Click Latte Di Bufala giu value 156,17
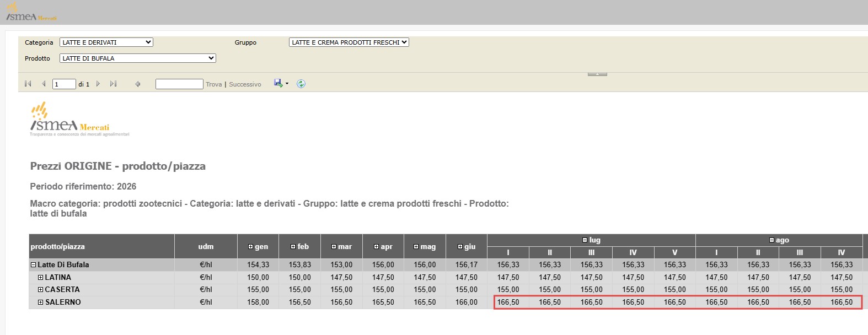The height and width of the screenshot is (335, 868). click(x=467, y=265)
